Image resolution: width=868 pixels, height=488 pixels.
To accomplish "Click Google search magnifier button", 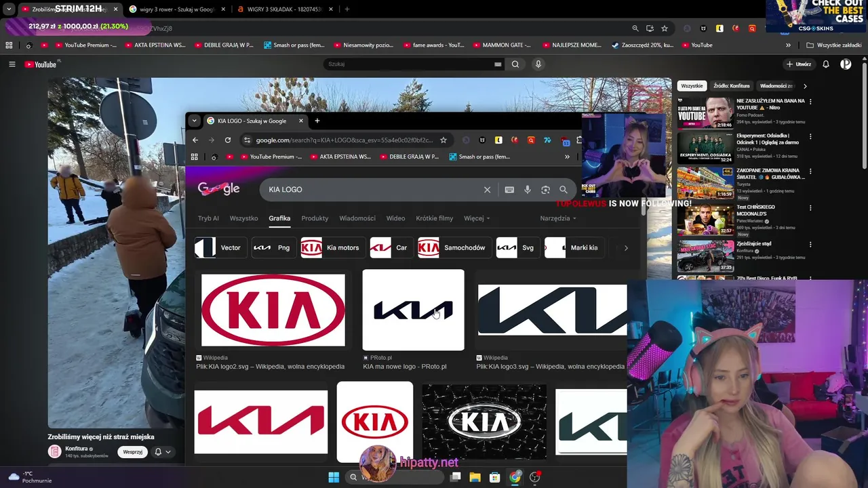I will pos(564,190).
